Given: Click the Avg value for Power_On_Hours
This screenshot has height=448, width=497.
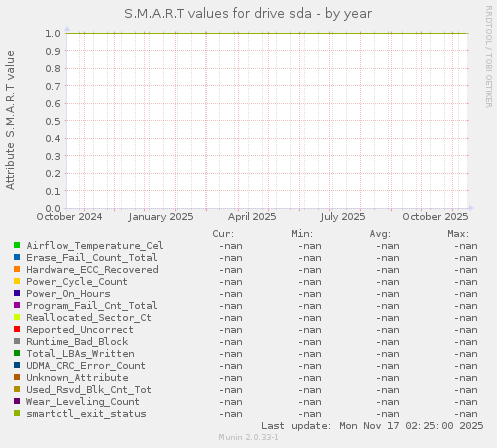Looking at the screenshot, I should 388,294.
